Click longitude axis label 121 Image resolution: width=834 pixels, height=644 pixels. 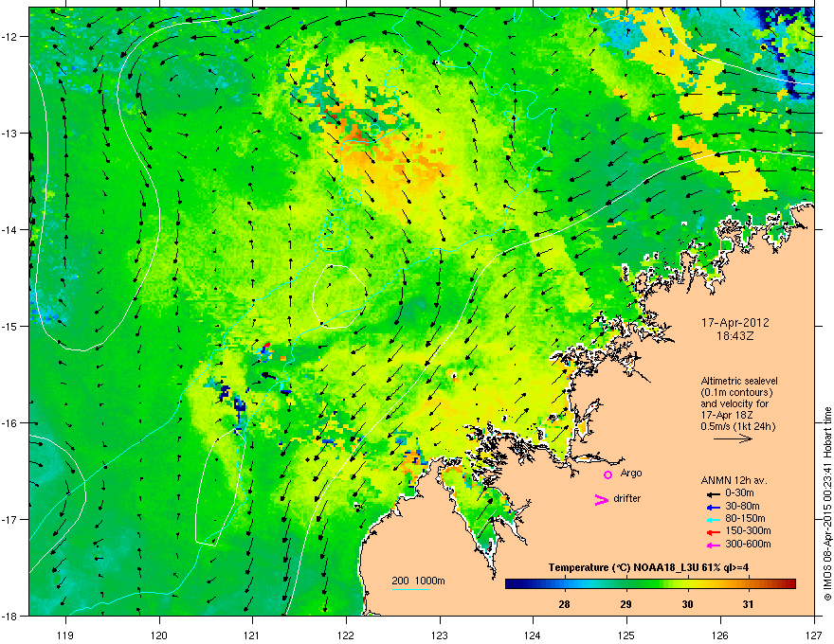pos(253,635)
